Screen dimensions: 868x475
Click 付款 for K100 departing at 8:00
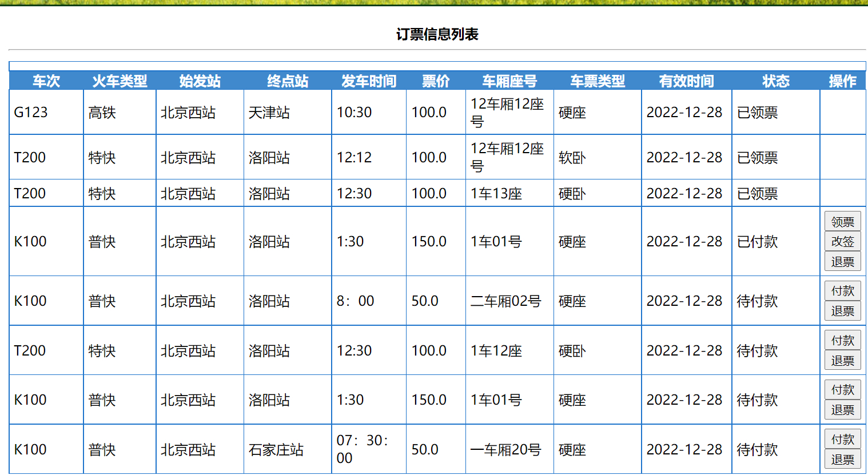coord(843,291)
